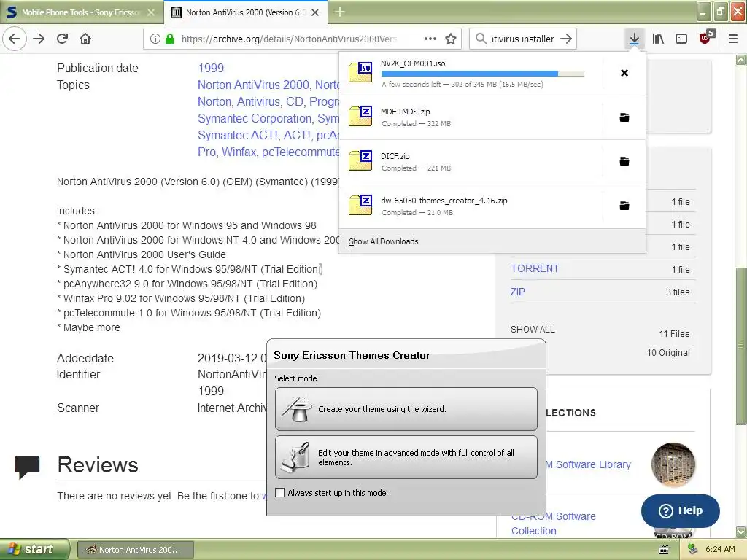
Task: Click the Reviews speech bubble icon
Action: 27,467
